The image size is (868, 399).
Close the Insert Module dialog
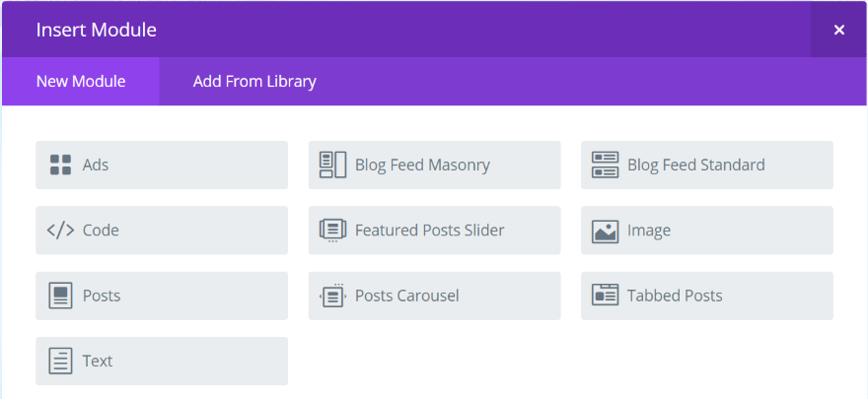click(839, 30)
